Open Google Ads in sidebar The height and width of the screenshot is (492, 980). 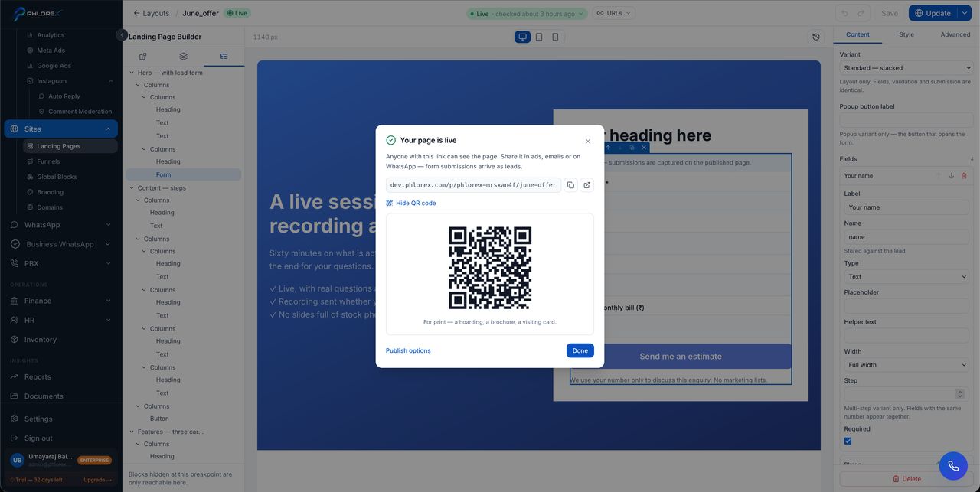pos(54,66)
